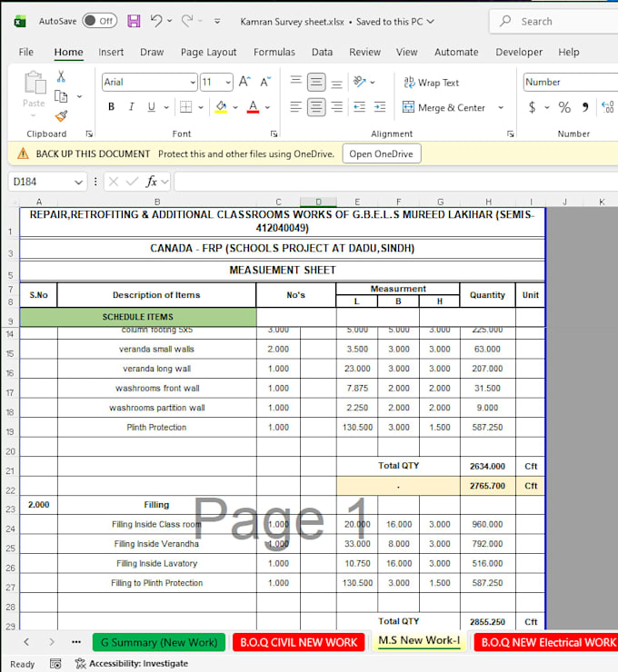The image size is (618, 672).
Task: Switch to B.O.Q CIVIL NEW WORK sheet
Action: [298, 642]
